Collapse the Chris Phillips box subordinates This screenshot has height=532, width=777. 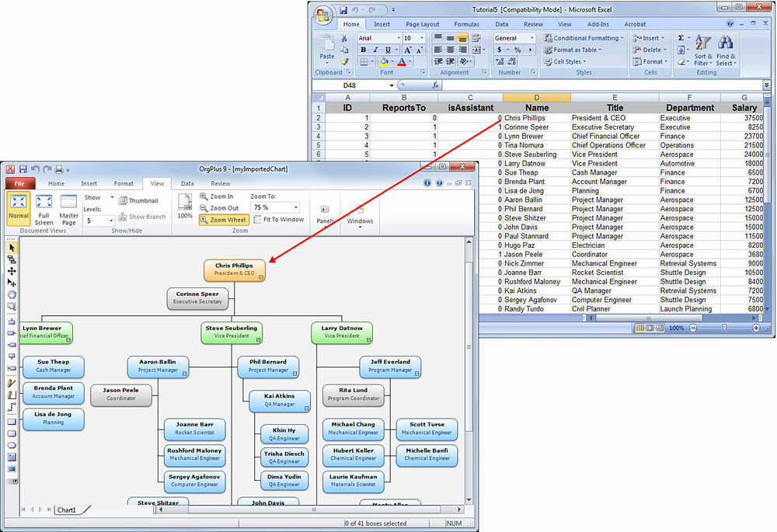coord(261,278)
